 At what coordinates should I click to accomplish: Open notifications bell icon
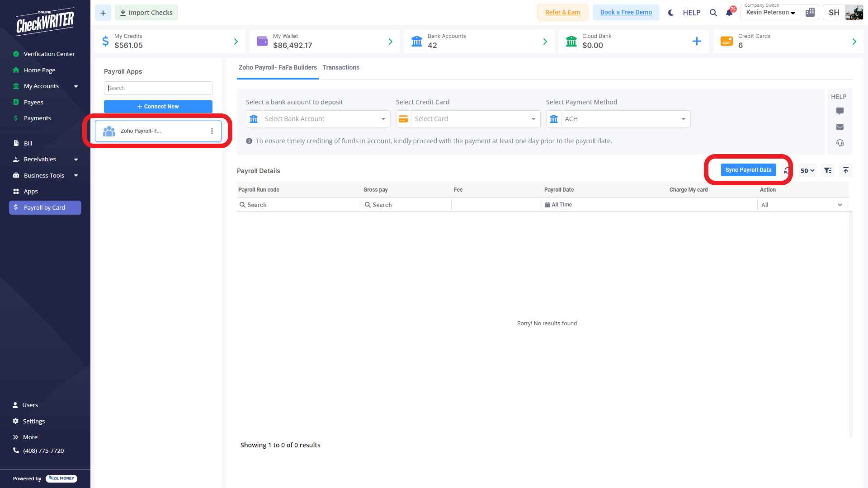tap(729, 13)
